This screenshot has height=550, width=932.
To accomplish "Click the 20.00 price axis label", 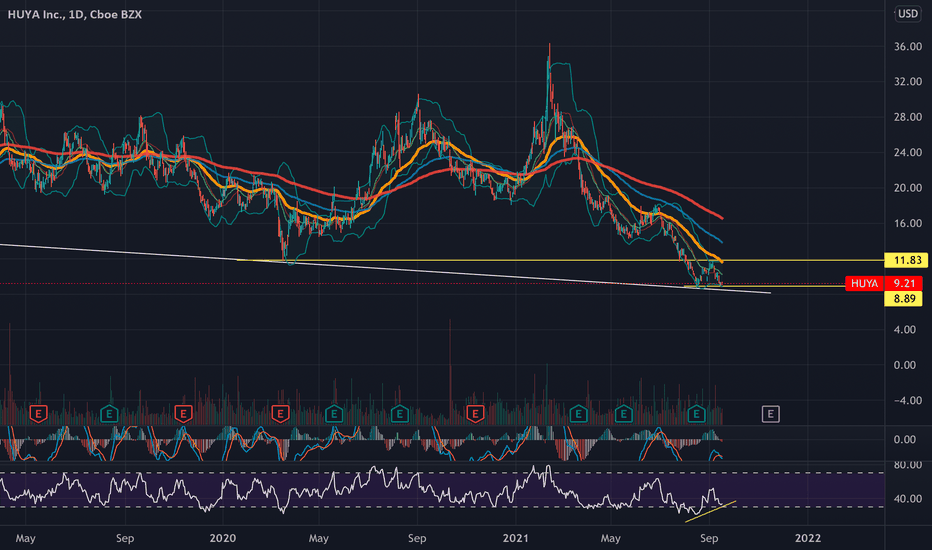I will tap(908, 188).
